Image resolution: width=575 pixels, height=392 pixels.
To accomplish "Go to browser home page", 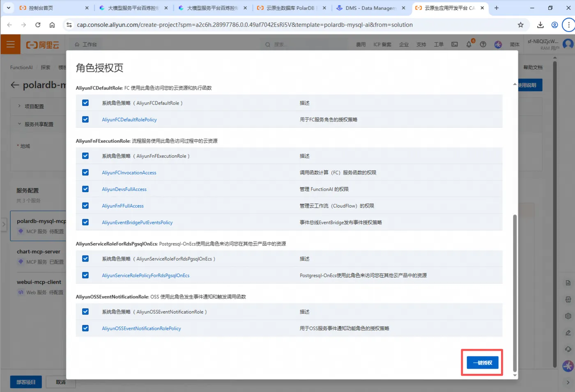I will (52, 25).
